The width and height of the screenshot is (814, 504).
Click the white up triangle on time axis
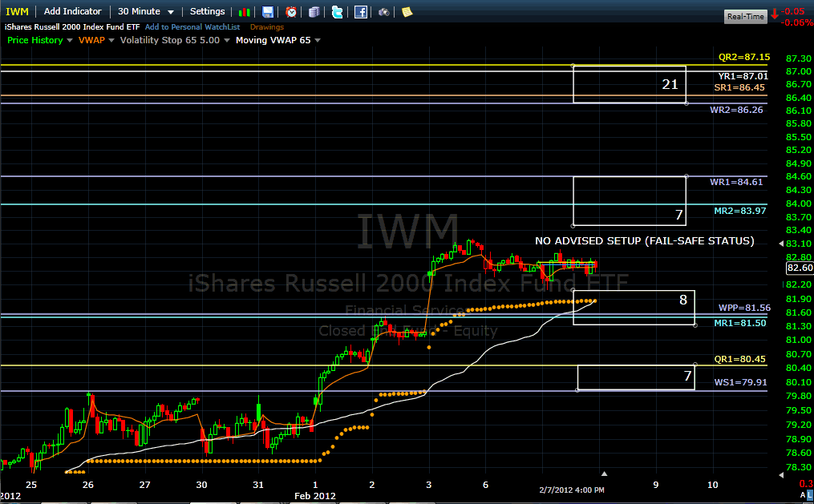[604, 474]
